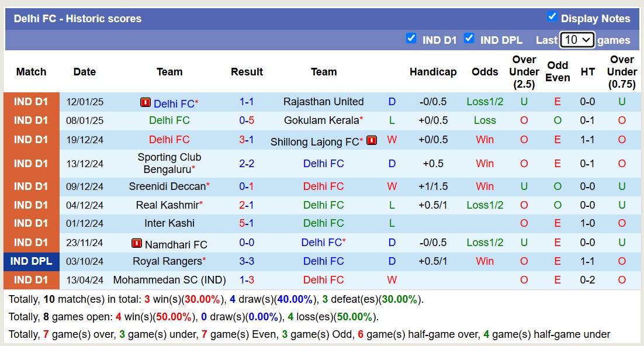This screenshot has height=346, width=644.
Task: Open the 3-3 Royal Rangers match score
Action: [x=247, y=261]
